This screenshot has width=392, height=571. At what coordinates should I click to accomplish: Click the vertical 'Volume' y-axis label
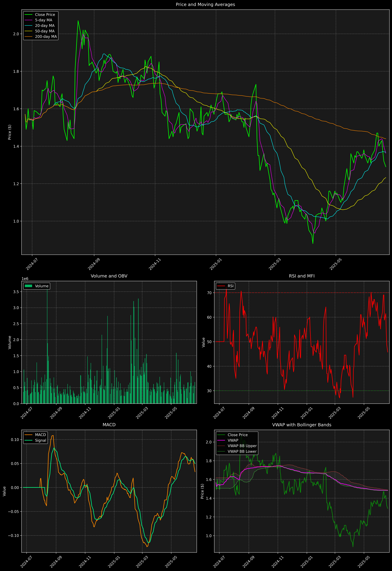[10, 342]
